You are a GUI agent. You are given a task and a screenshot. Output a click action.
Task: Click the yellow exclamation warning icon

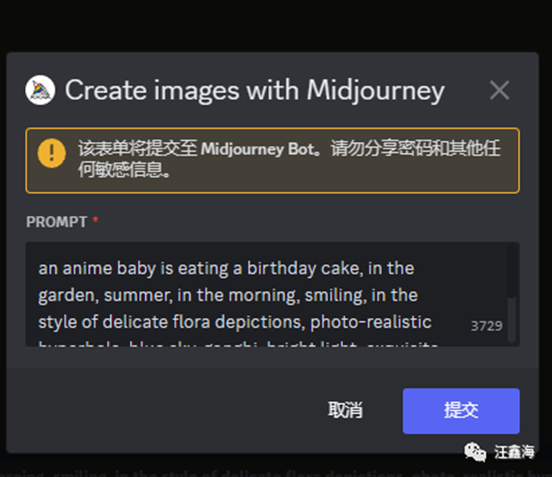52,153
